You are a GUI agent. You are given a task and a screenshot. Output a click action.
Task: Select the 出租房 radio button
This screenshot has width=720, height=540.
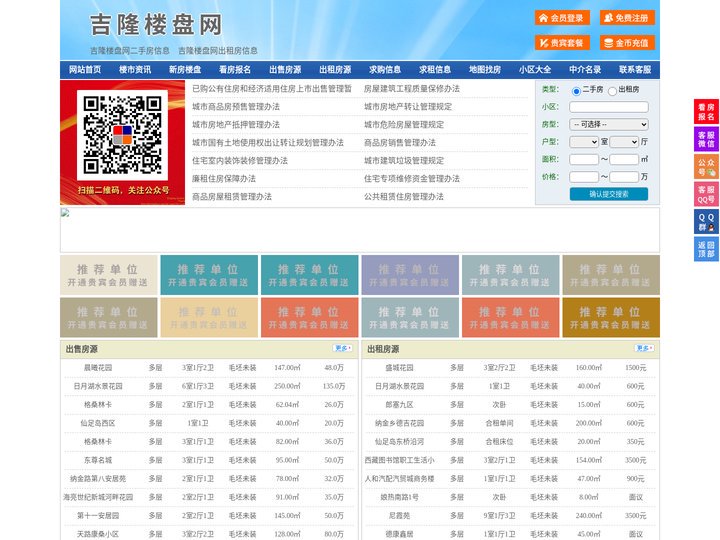(612, 91)
